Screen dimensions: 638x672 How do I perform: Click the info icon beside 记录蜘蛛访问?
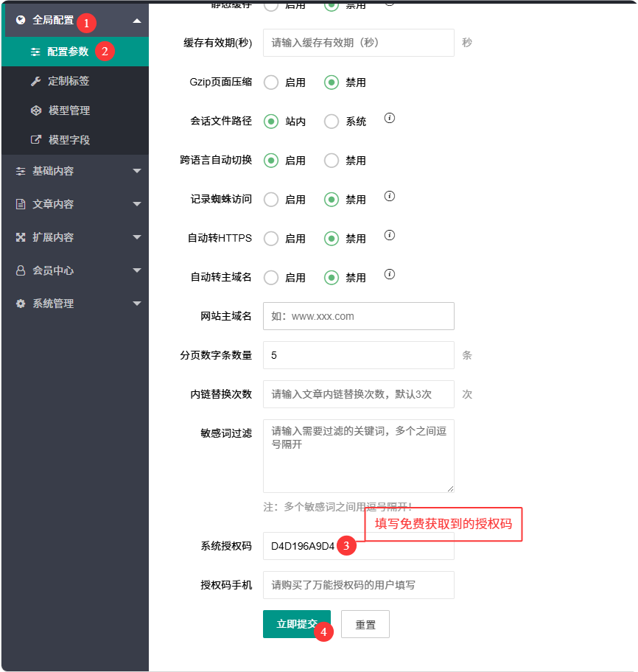click(x=390, y=197)
